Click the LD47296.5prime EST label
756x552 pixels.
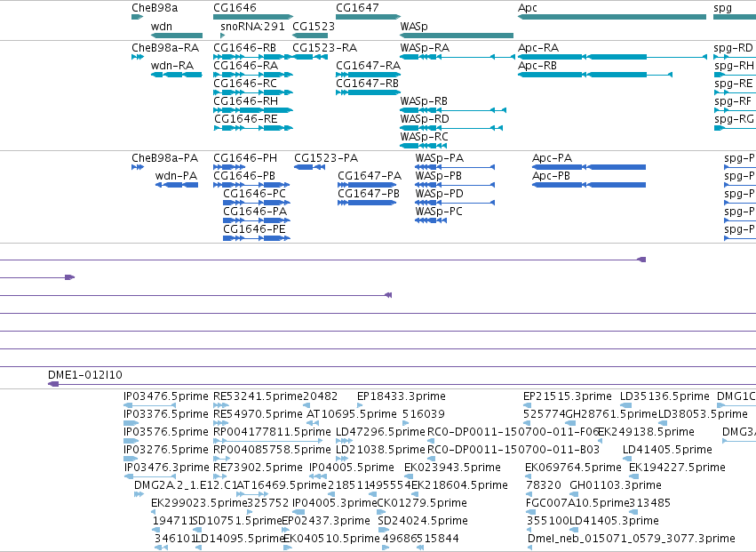click(x=381, y=432)
